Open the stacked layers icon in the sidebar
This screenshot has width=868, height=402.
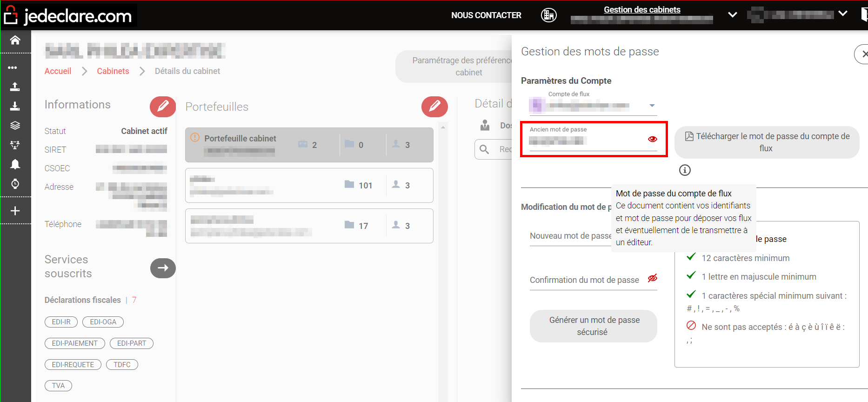pos(15,125)
